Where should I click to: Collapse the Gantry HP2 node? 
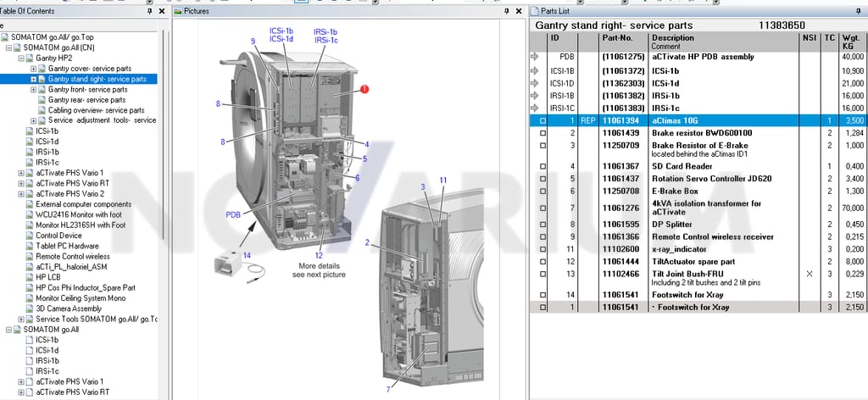pyautogui.click(x=21, y=58)
